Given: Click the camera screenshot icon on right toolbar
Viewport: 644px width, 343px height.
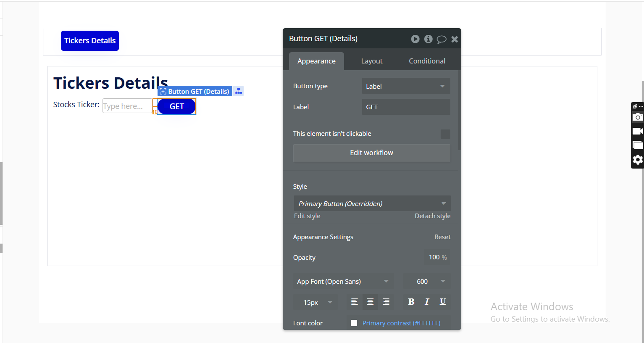Looking at the screenshot, I should (x=638, y=117).
